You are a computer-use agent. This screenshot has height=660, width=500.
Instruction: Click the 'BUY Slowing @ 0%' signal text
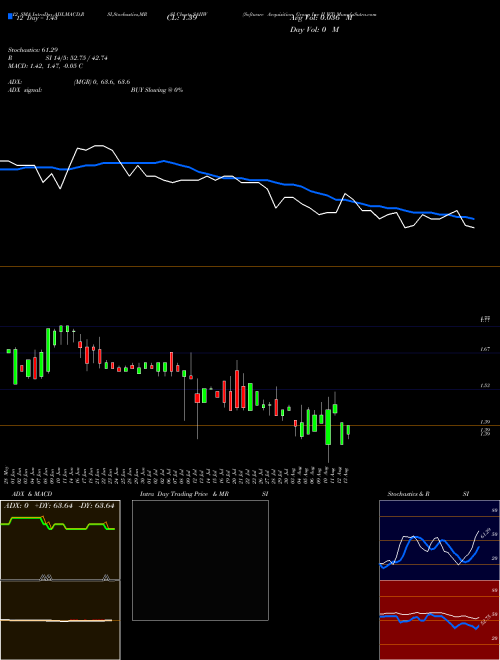tap(157, 90)
